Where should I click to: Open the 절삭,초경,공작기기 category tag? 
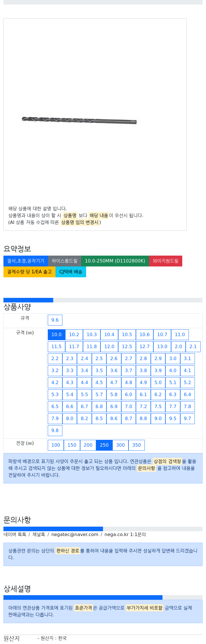pos(26,261)
